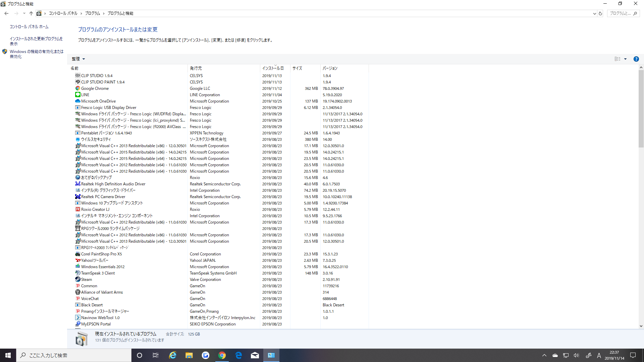Image resolution: width=644 pixels, height=362 pixels.
Task: Show hidden system tray icons
Action: [544, 355]
